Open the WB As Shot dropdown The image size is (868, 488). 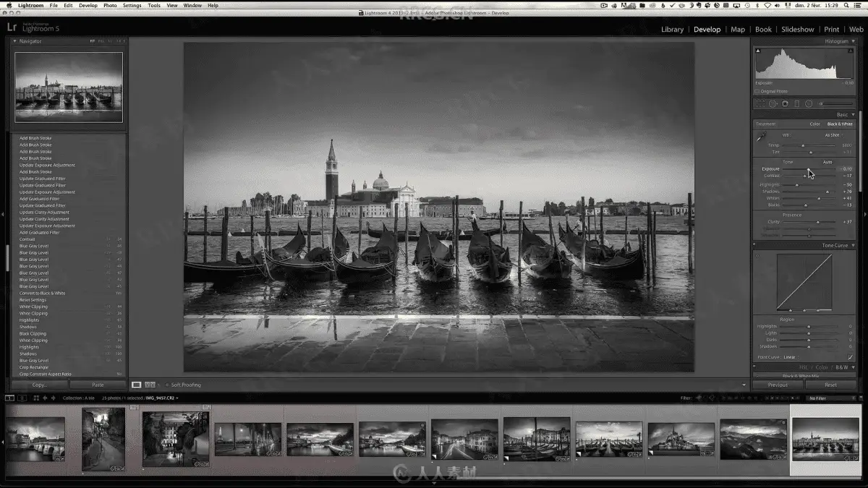(x=834, y=135)
